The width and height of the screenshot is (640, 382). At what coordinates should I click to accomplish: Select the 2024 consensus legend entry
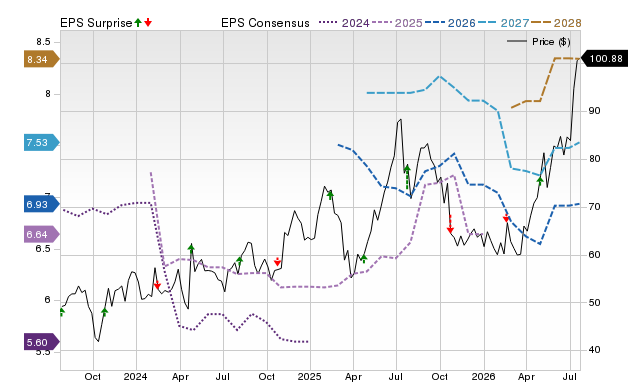click(x=344, y=23)
